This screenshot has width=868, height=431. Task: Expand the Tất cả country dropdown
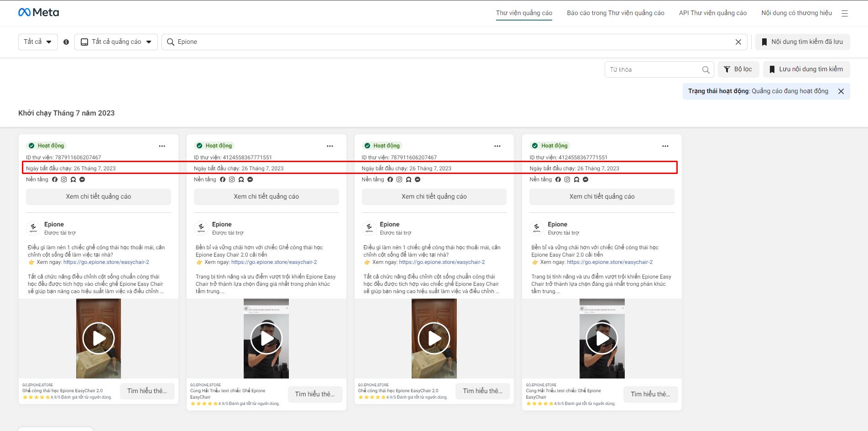38,42
